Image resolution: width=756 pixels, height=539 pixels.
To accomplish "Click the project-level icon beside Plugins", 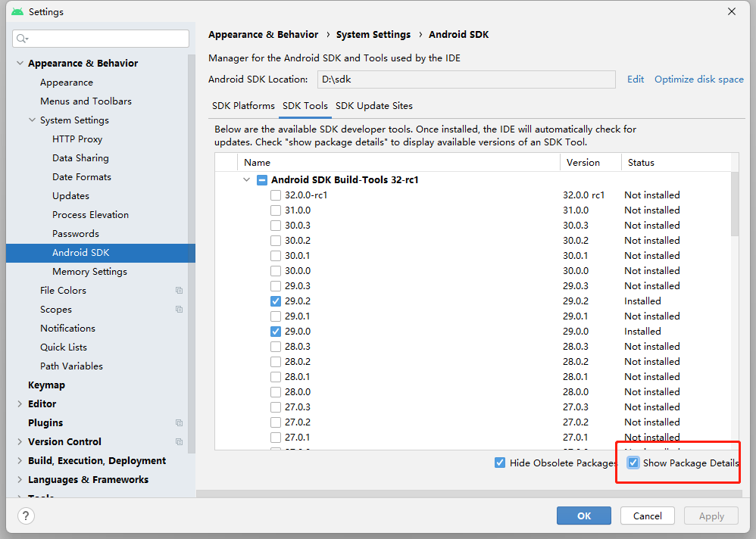I will 180,423.
